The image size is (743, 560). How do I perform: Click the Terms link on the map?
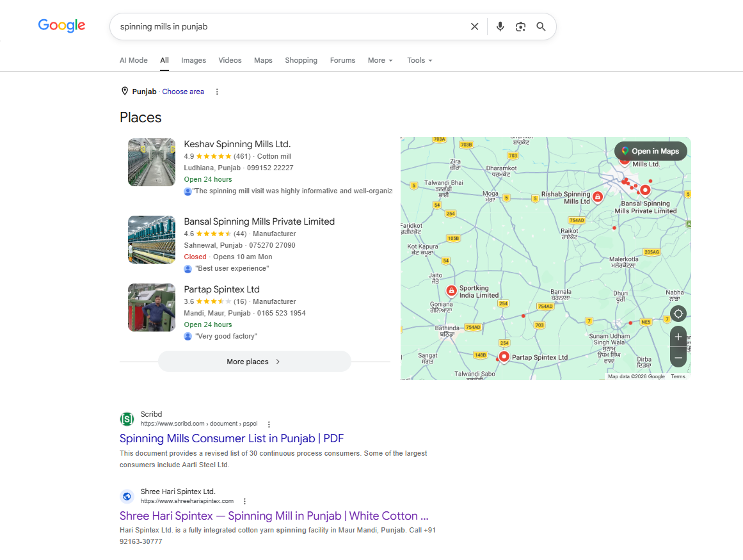tap(678, 376)
